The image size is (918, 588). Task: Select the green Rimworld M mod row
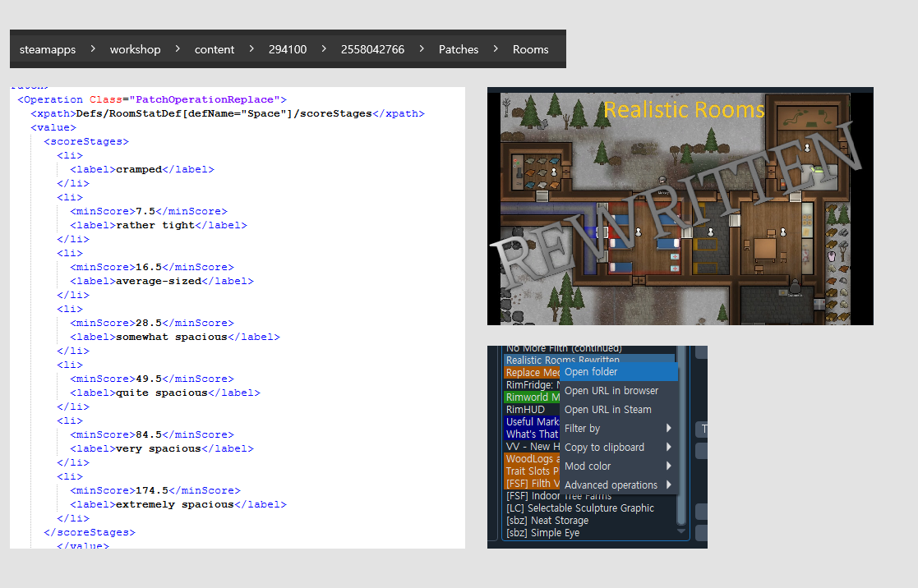click(x=533, y=397)
